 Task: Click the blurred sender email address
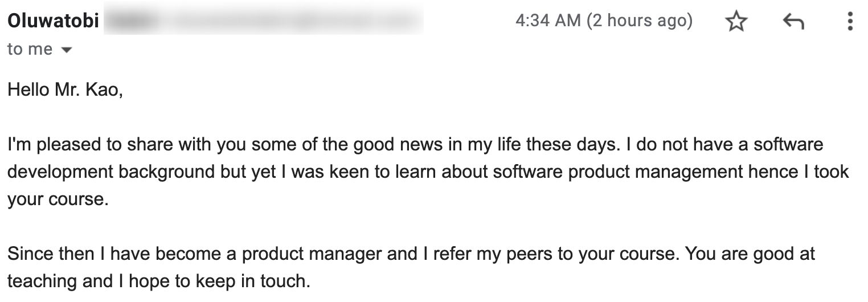(x=263, y=21)
